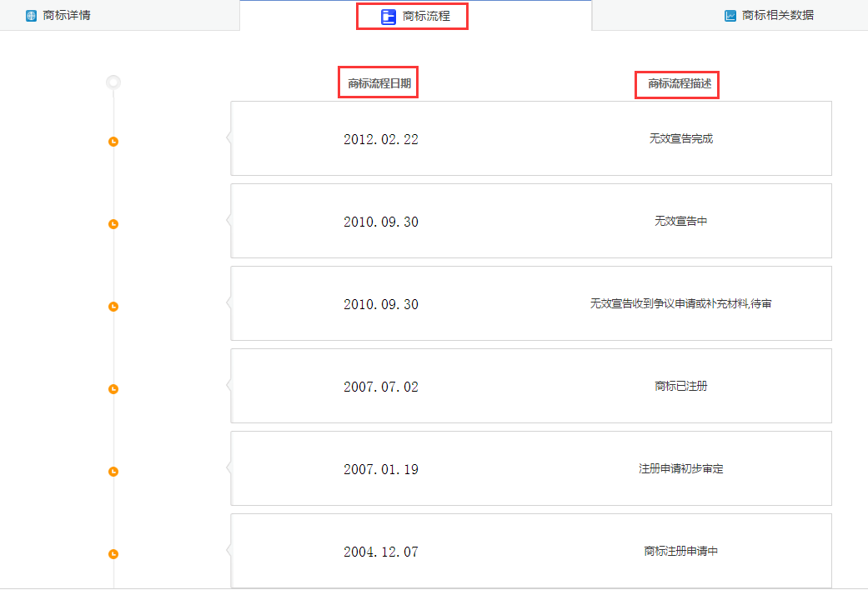
Task: Click the gray circle at the timeline top
Action: tap(113, 82)
